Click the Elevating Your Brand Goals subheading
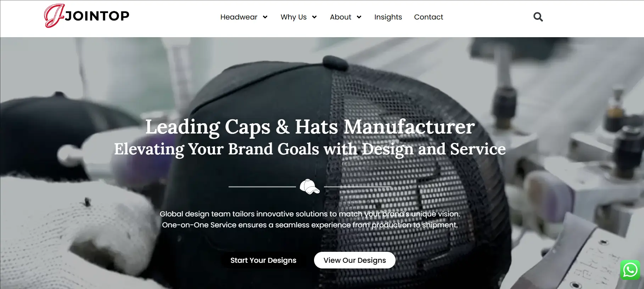The height and width of the screenshot is (289, 644). pos(310,149)
